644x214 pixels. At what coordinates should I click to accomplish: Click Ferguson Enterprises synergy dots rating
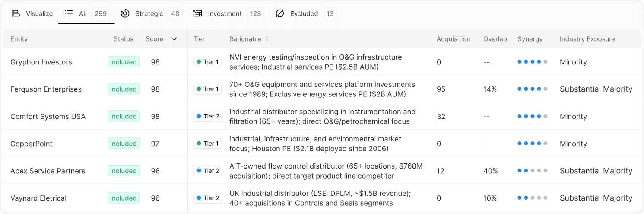click(x=533, y=89)
